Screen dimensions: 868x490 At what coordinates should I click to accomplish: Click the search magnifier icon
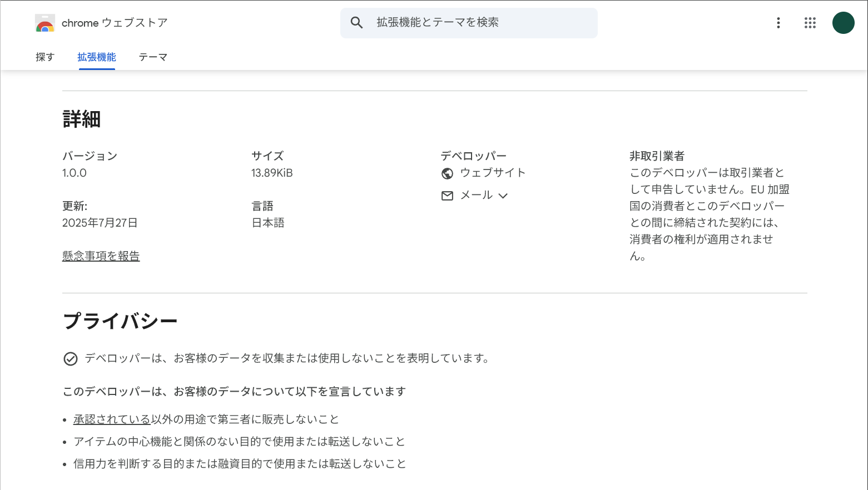click(x=356, y=23)
